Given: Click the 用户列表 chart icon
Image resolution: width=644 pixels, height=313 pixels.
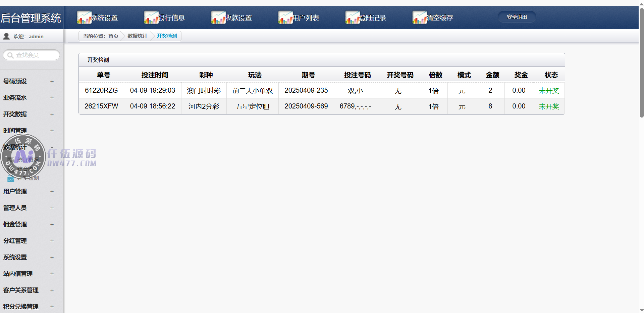Looking at the screenshot, I should 285,17.
